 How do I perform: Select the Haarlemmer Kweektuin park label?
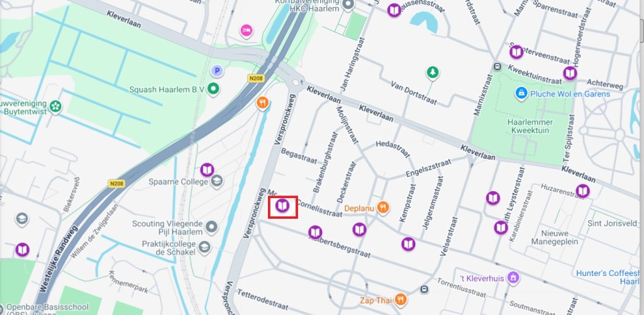click(x=530, y=126)
